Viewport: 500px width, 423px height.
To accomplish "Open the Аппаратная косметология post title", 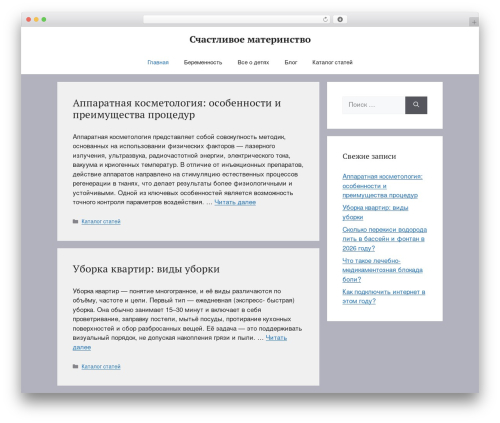I will coord(177,109).
